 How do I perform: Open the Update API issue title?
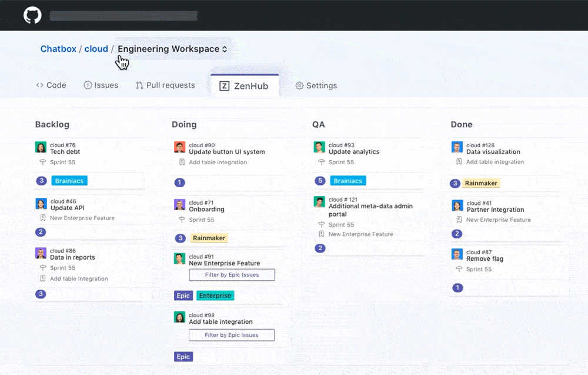(68, 208)
